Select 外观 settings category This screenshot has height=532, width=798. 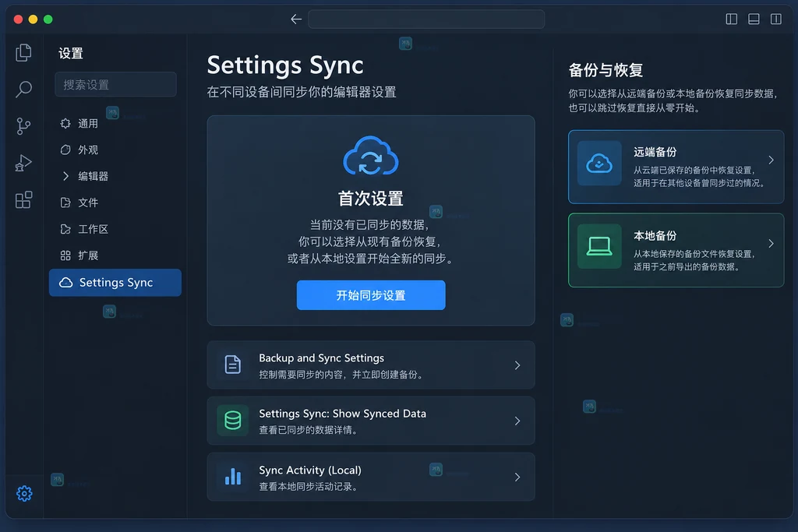87,150
